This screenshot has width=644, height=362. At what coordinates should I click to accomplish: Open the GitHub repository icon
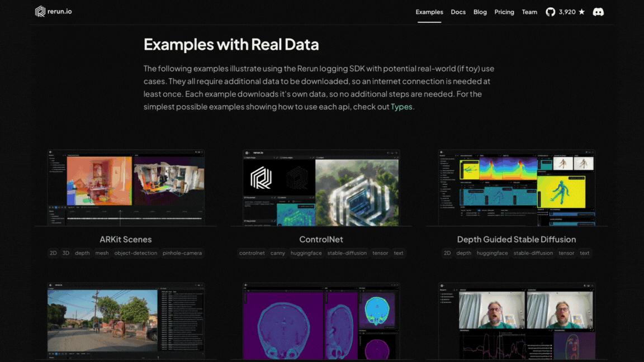550,12
